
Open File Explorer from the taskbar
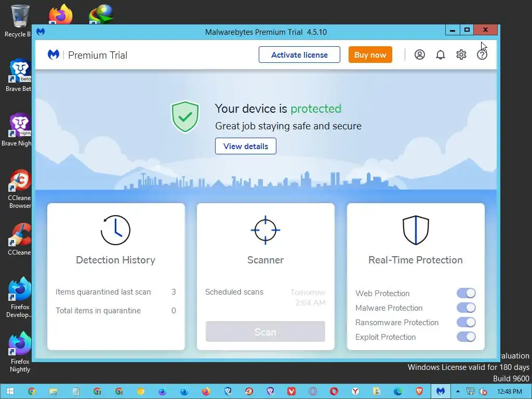[54, 392]
